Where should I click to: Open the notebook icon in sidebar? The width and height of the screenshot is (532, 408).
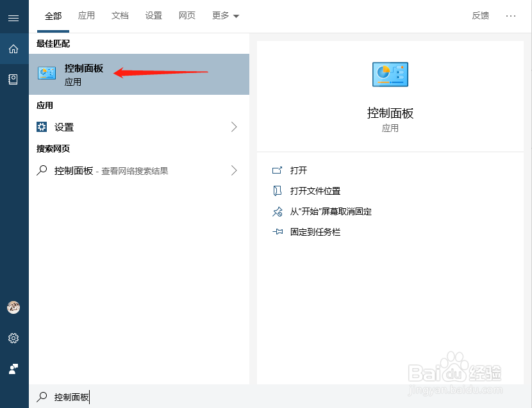point(13,79)
